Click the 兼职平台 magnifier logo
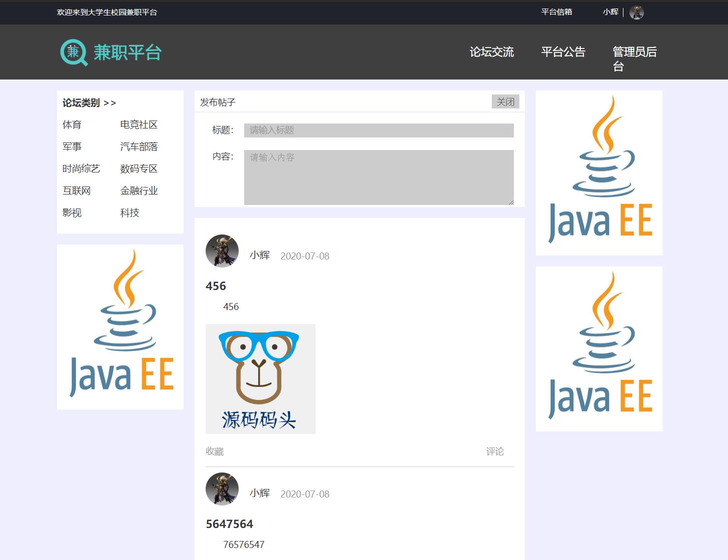The width and height of the screenshot is (728, 560). 73,52
